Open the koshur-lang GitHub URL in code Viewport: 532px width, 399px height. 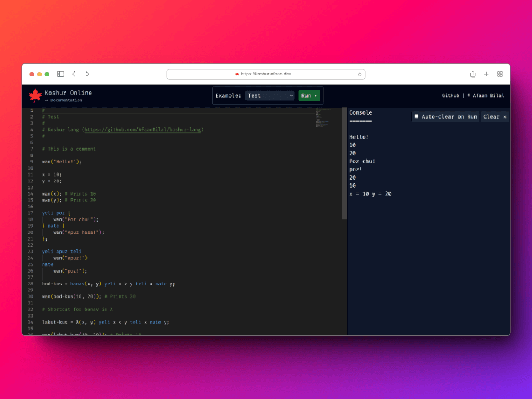point(142,130)
